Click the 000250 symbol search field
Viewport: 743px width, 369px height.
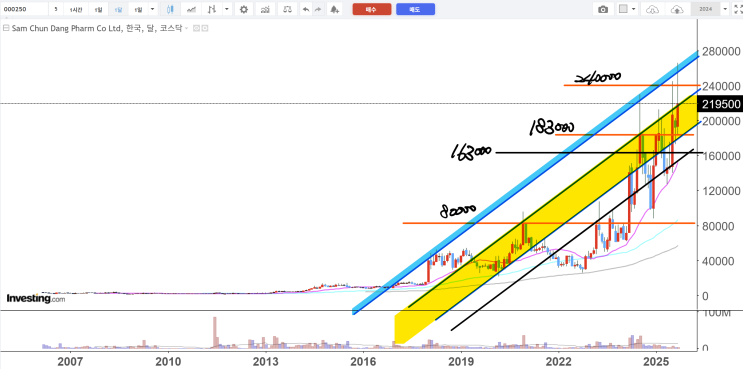coord(25,9)
